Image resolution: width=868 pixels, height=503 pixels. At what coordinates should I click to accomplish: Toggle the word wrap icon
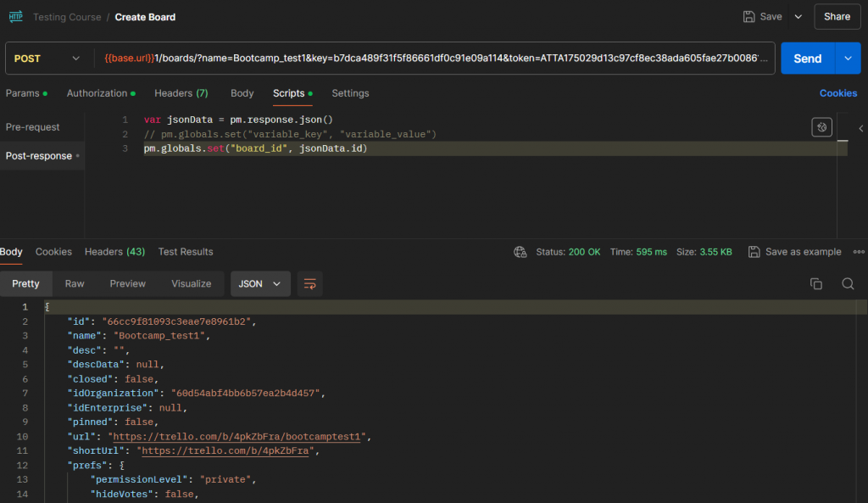[x=310, y=283]
